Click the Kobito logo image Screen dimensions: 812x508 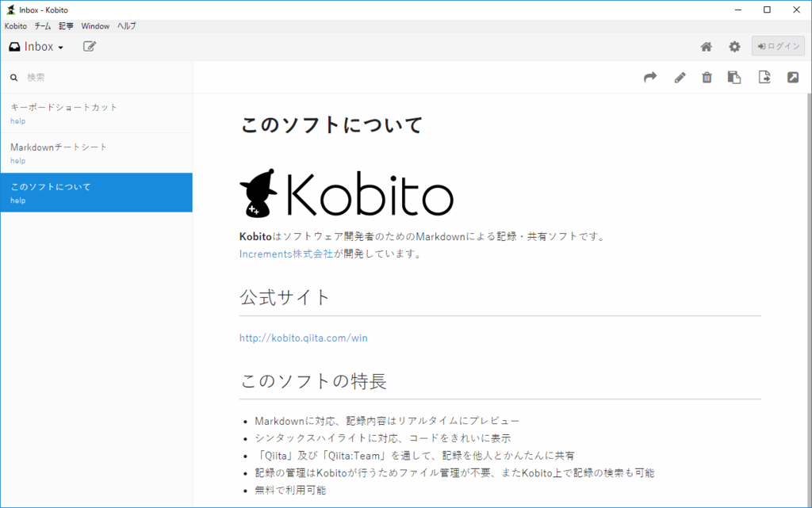347,193
